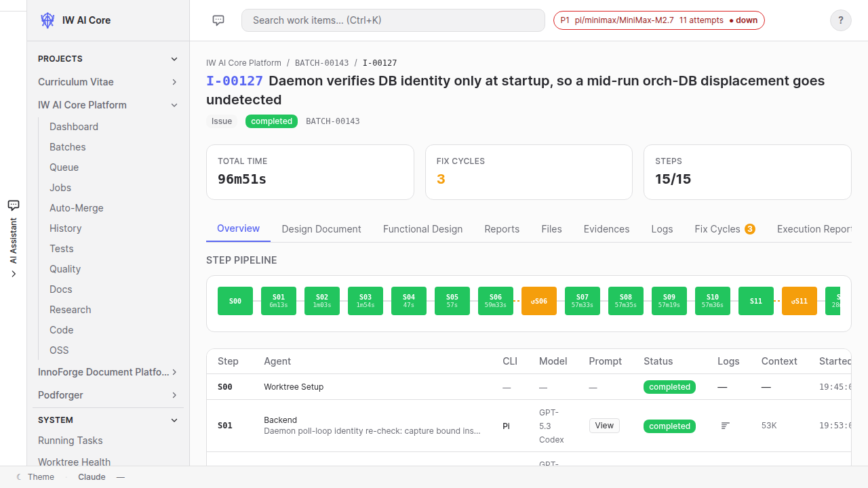
Task: Go to IW AI Core Platform breadcrumb
Action: click(x=244, y=63)
